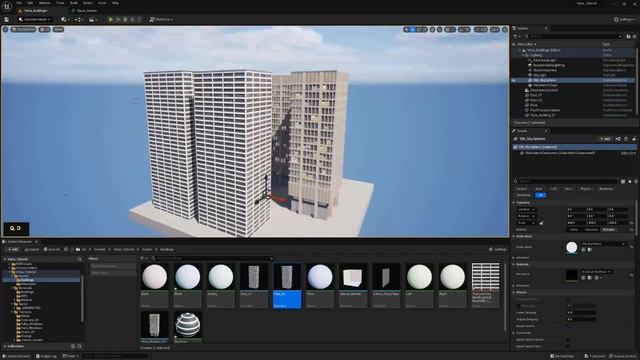Toggle the scale lock icon in Transform
The height and width of the screenshot is (360, 640).
(542, 223)
